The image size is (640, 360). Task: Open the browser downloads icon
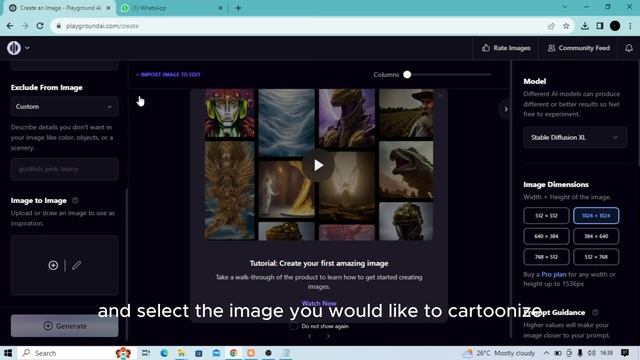click(x=584, y=26)
